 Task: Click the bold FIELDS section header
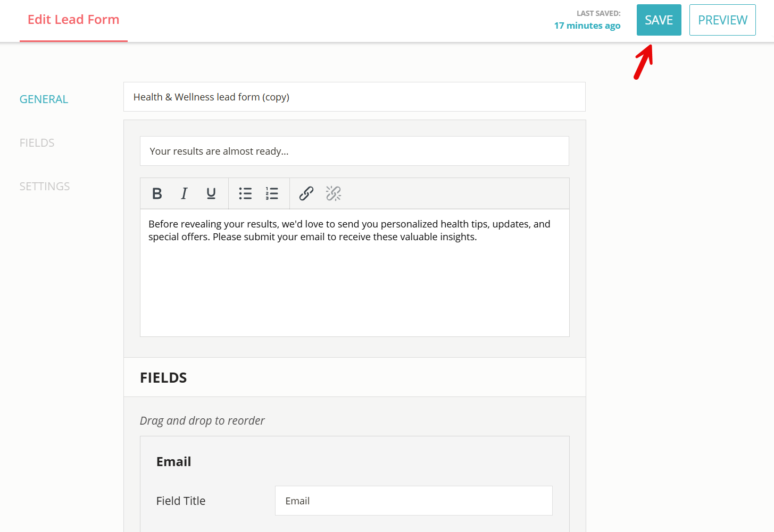tap(163, 378)
